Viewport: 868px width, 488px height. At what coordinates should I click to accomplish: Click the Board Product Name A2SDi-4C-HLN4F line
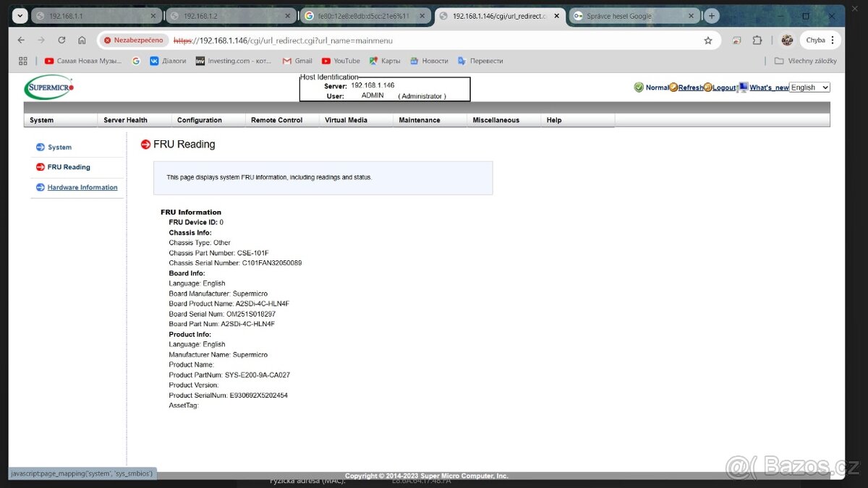[229, 304]
